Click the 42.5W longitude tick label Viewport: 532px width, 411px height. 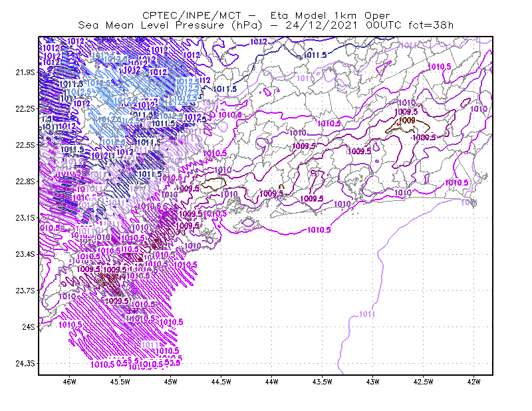tap(423, 382)
